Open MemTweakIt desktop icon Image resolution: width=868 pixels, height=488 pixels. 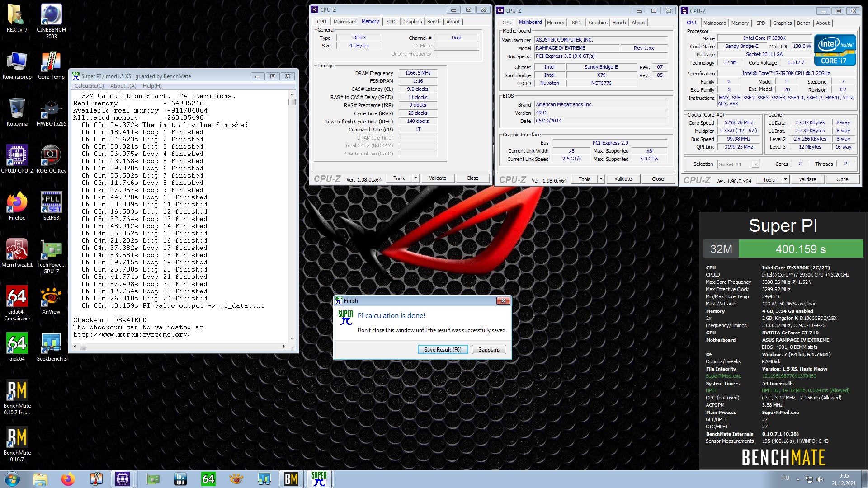click(x=17, y=253)
